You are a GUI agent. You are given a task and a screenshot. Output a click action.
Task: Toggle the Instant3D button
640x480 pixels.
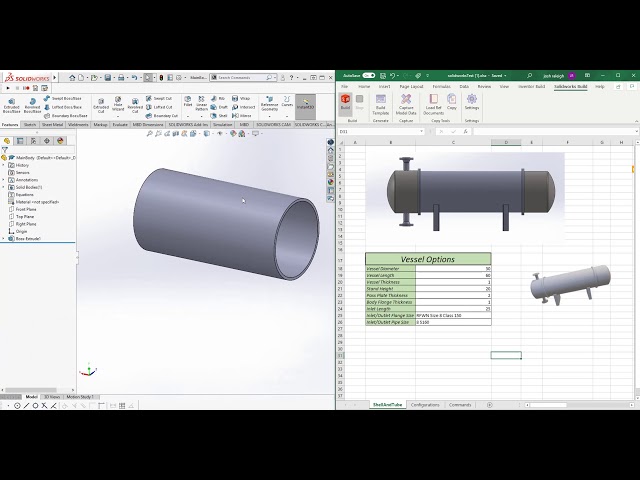(305, 106)
